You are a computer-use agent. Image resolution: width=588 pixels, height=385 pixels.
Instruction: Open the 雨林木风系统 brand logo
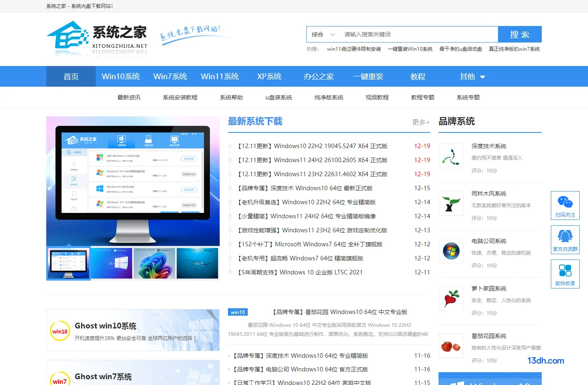pos(451,203)
